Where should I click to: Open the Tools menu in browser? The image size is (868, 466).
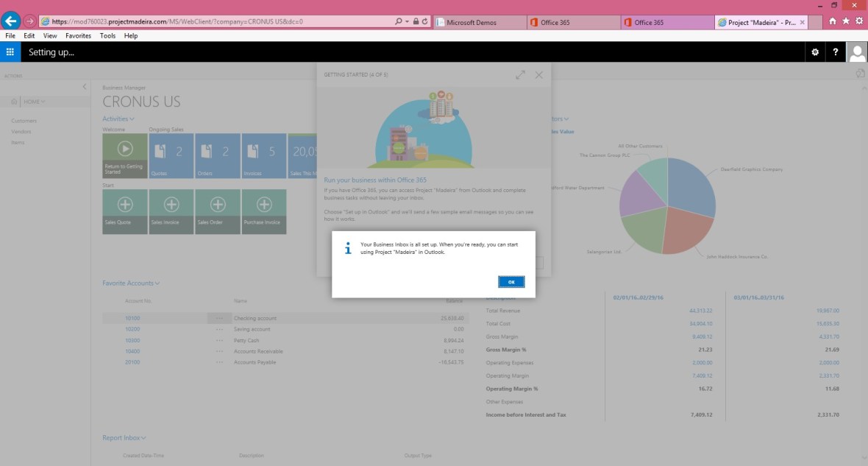point(107,35)
